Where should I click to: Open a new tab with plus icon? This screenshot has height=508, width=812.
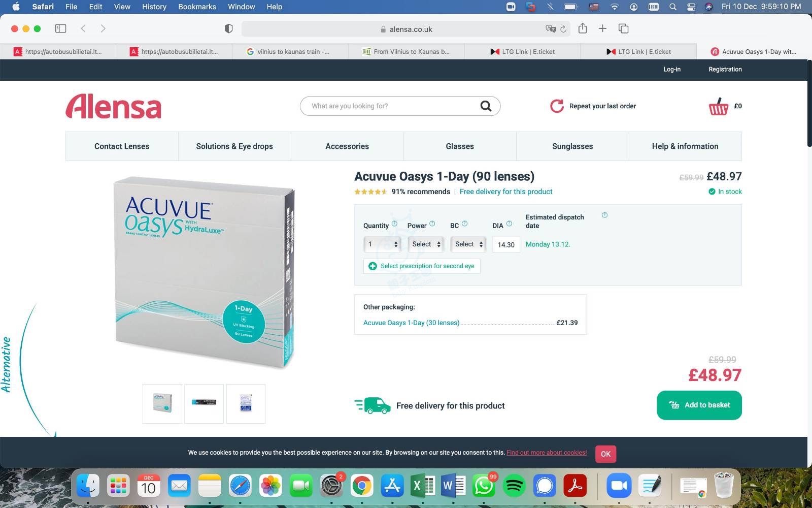click(602, 28)
